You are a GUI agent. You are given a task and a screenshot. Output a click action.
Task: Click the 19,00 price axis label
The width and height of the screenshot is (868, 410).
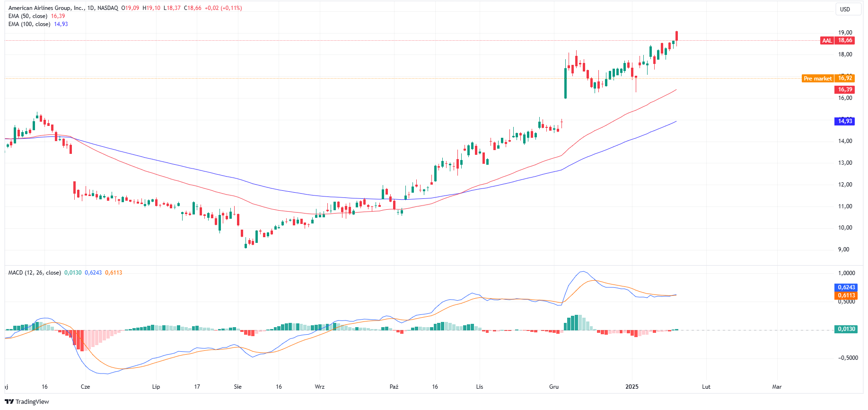[x=845, y=33]
